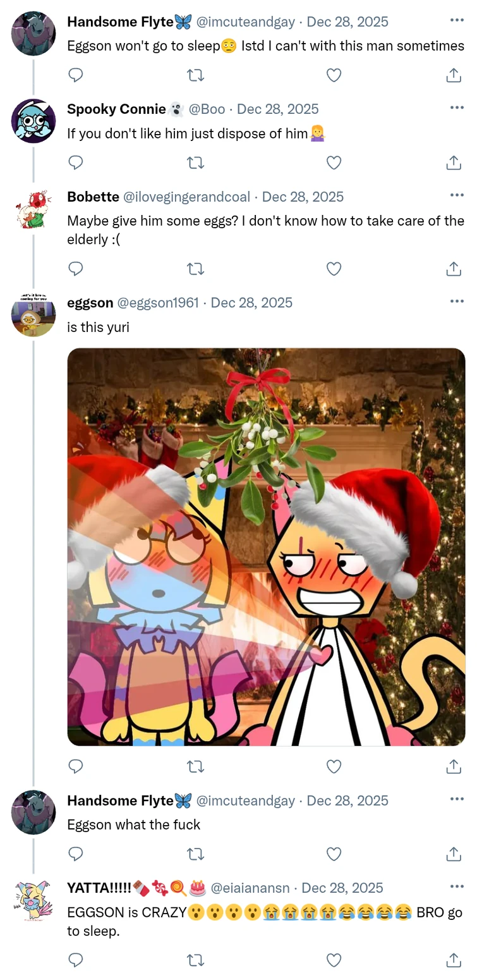Expand more menu on YATTA!!!!! tweet

point(457,886)
